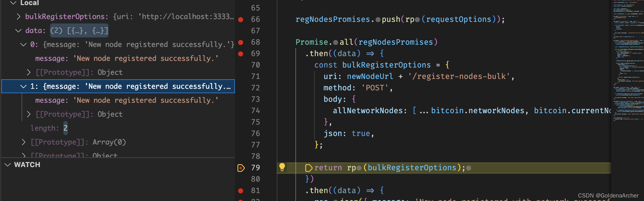Image resolution: width=644 pixels, height=201 pixels.
Task: Click execution pointer arrow before return
Action: click(x=309, y=168)
